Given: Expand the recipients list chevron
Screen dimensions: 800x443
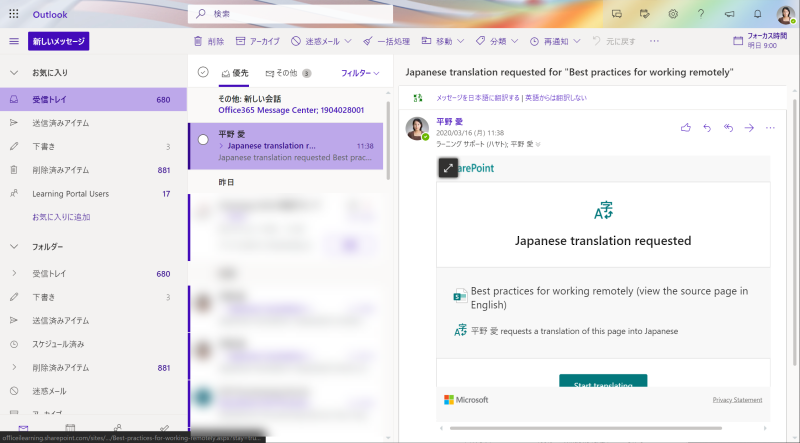Looking at the screenshot, I should [538, 144].
